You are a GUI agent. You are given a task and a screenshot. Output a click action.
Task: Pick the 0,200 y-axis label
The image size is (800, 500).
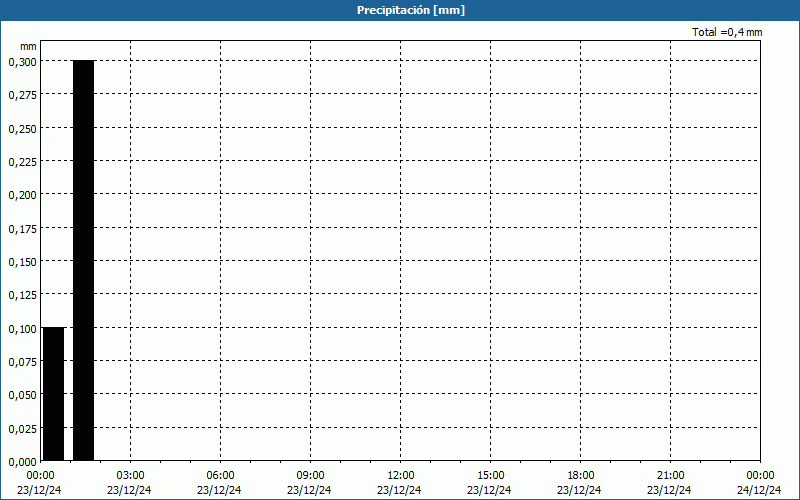pyautogui.click(x=22, y=195)
